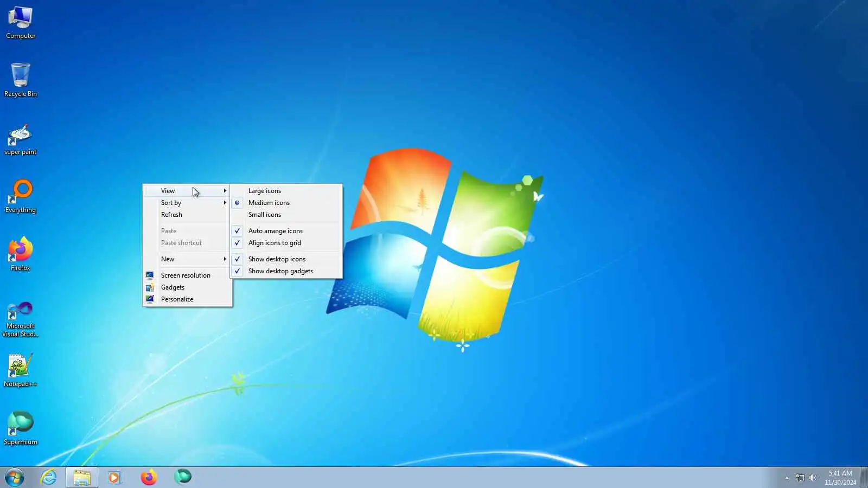Open the Windows Start button

pyautogui.click(x=15, y=478)
